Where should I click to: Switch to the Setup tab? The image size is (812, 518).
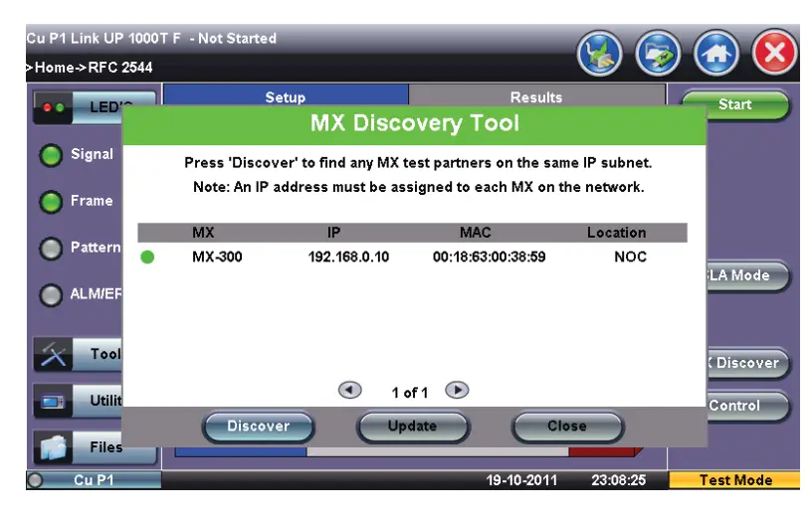pyautogui.click(x=286, y=96)
